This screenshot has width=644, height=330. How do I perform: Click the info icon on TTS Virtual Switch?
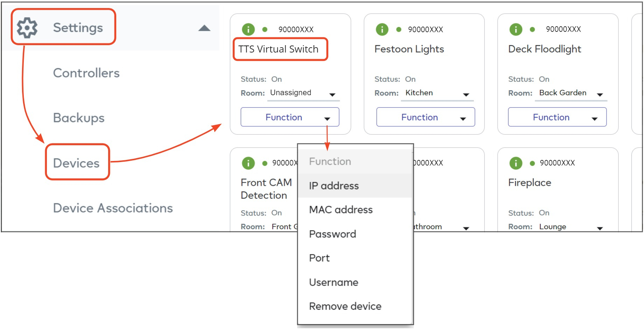[x=248, y=29]
